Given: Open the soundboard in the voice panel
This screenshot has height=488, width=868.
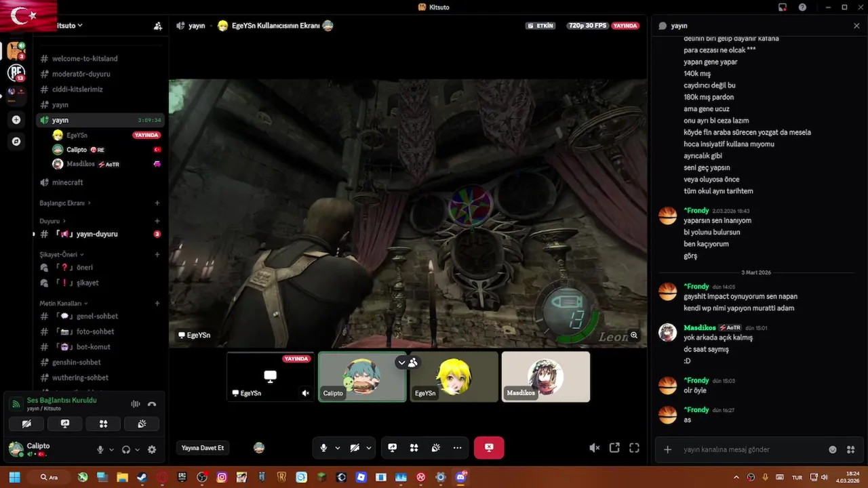Looking at the screenshot, I should (142, 424).
